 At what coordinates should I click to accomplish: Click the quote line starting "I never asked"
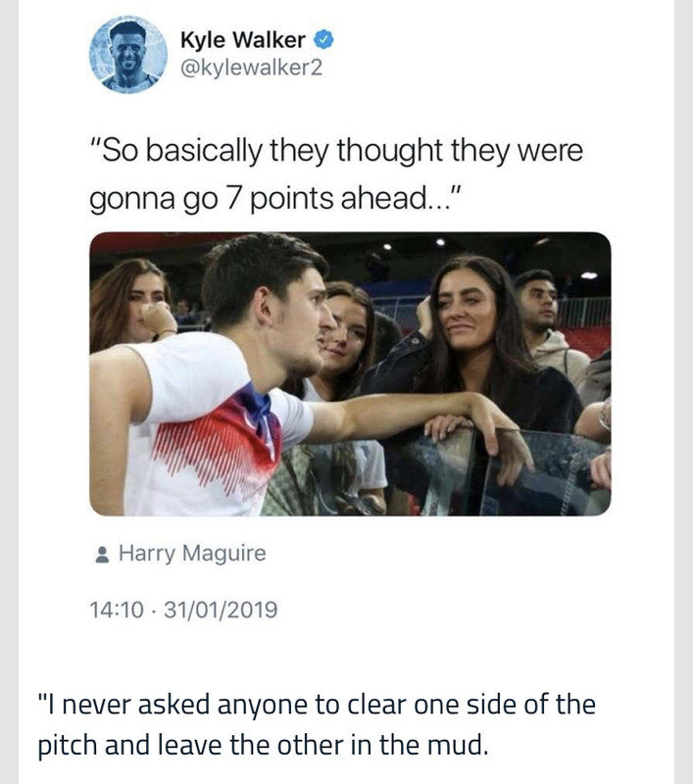(x=316, y=705)
